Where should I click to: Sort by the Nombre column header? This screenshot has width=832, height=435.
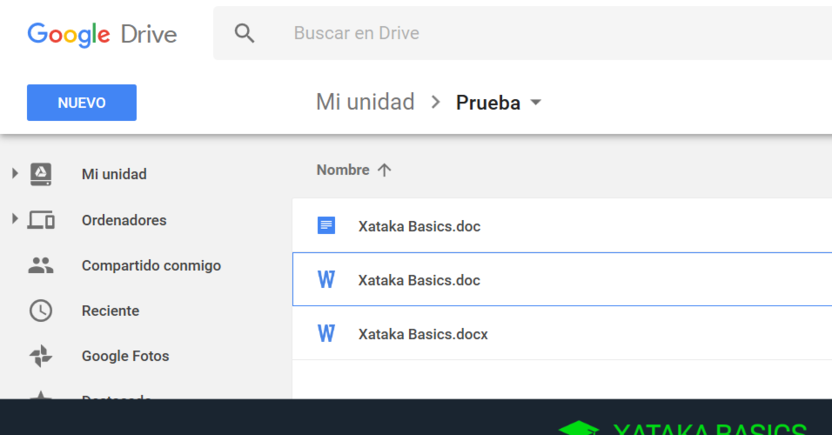(x=343, y=170)
